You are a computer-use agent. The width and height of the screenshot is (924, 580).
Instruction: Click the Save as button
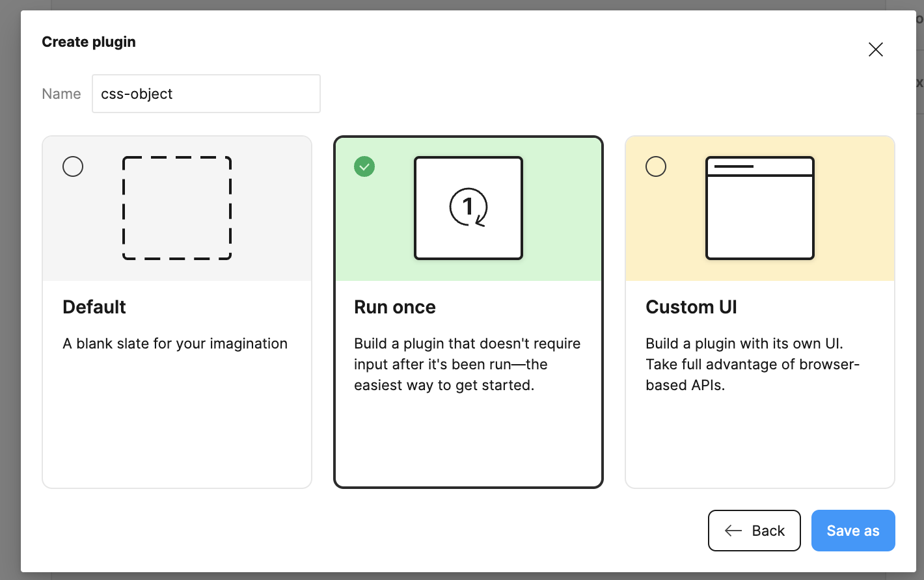[x=853, y=531]
